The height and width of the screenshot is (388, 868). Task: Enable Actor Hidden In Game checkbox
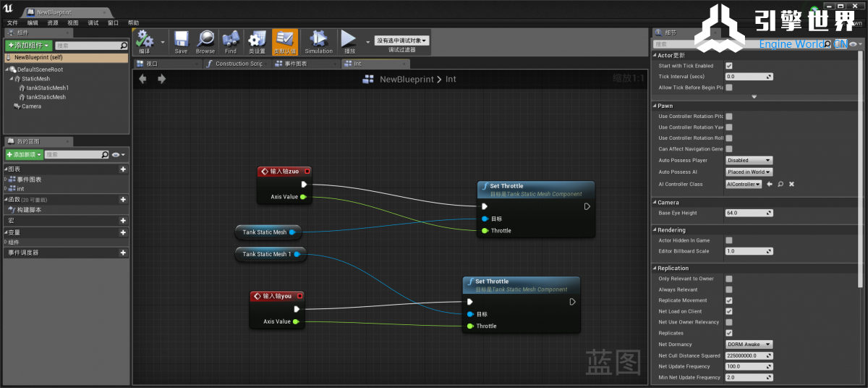(x=729, y=240)
